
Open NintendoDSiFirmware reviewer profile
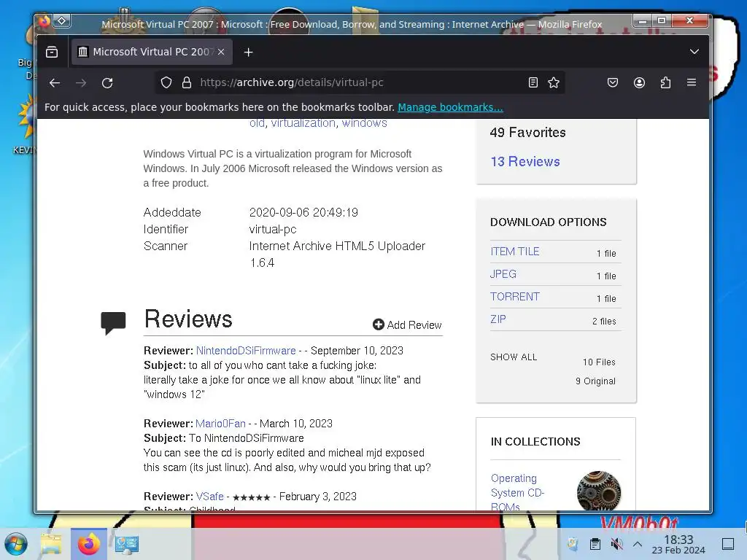click(x=246, y=351)
